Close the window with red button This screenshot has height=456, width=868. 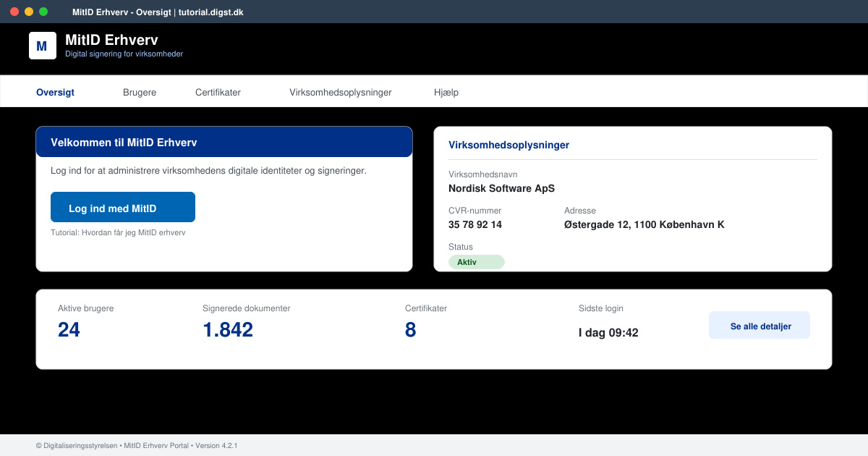(x=14, y=12)
